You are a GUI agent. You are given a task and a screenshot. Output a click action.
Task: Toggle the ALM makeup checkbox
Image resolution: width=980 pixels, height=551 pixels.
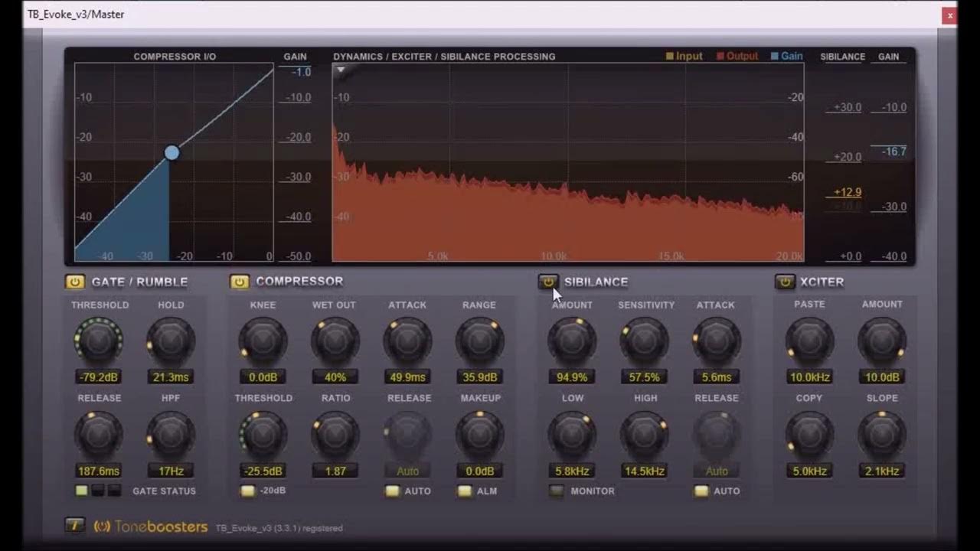click(x=465, y=491)
